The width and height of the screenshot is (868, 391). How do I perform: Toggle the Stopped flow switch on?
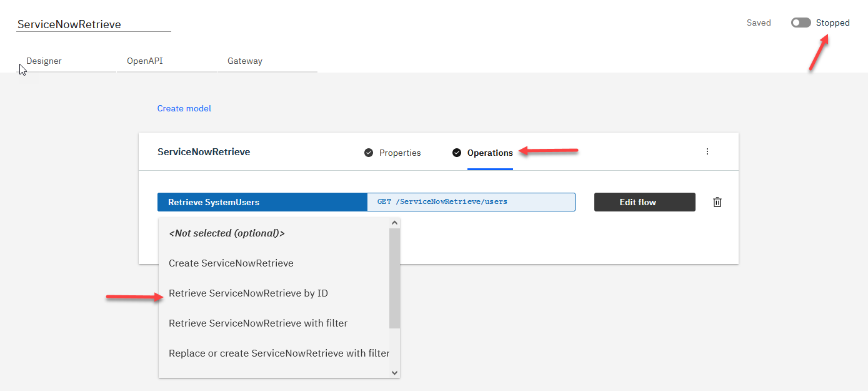click(x=801, y=23)
